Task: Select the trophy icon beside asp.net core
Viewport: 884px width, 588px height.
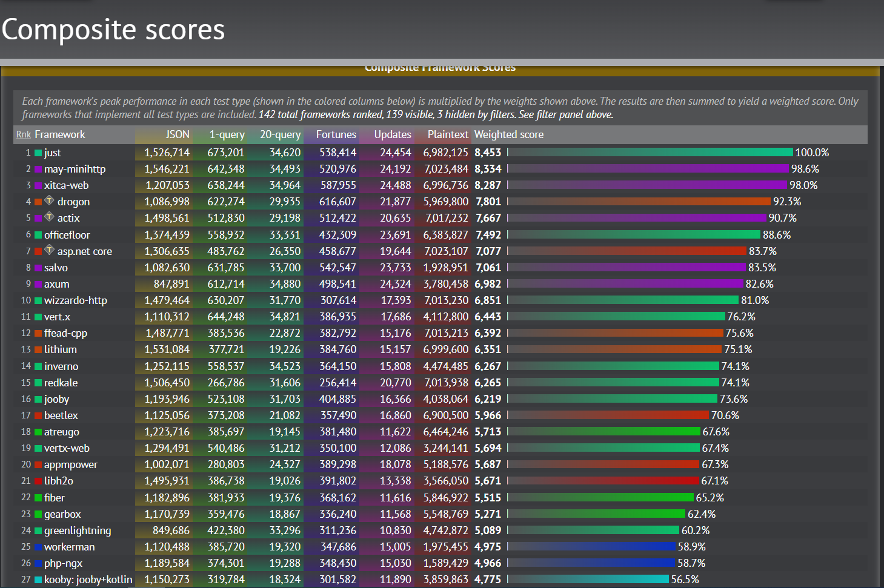Action: pos(49,250)
